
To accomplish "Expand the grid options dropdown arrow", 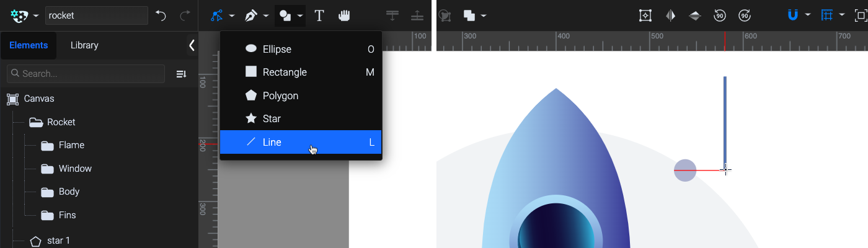I will 841,16.
